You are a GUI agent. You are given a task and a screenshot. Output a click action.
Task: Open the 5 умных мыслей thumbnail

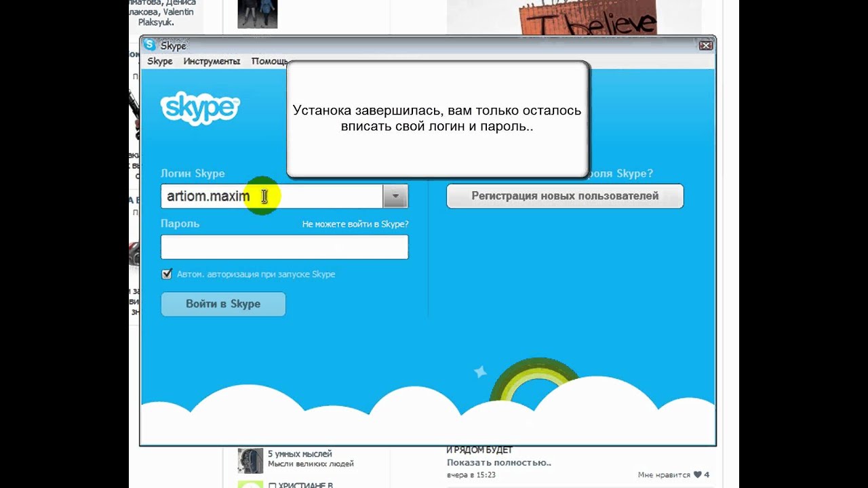(x=250, y=460)
